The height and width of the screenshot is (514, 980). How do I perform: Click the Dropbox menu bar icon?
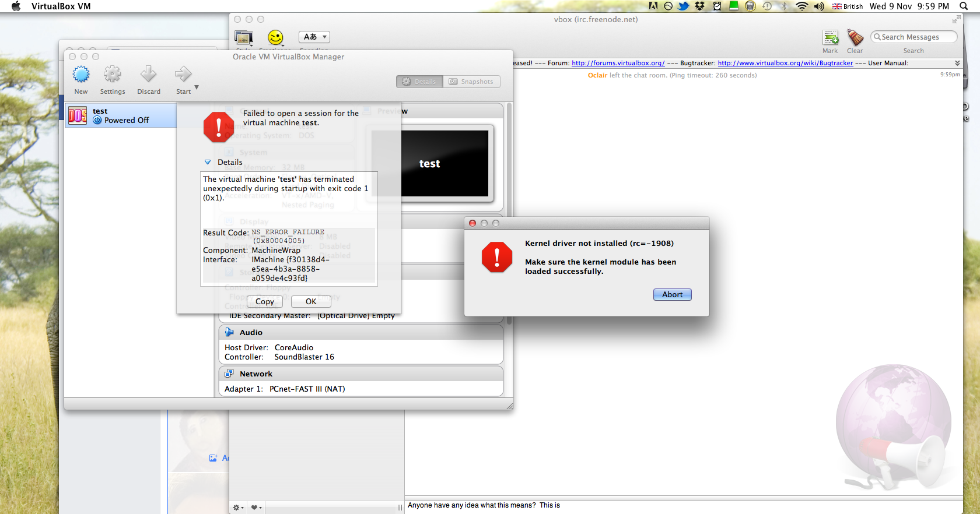tap(700, 6)
